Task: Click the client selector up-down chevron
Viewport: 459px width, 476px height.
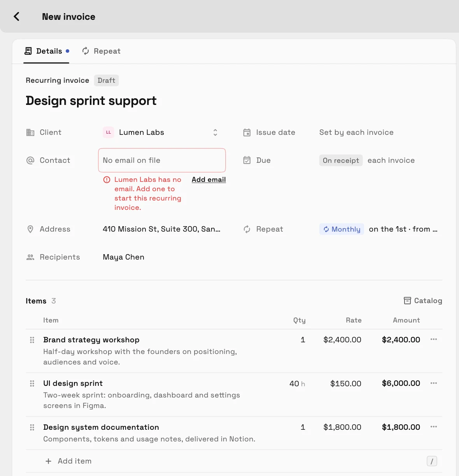Action: pyautogui.click(x=215, y=133)
